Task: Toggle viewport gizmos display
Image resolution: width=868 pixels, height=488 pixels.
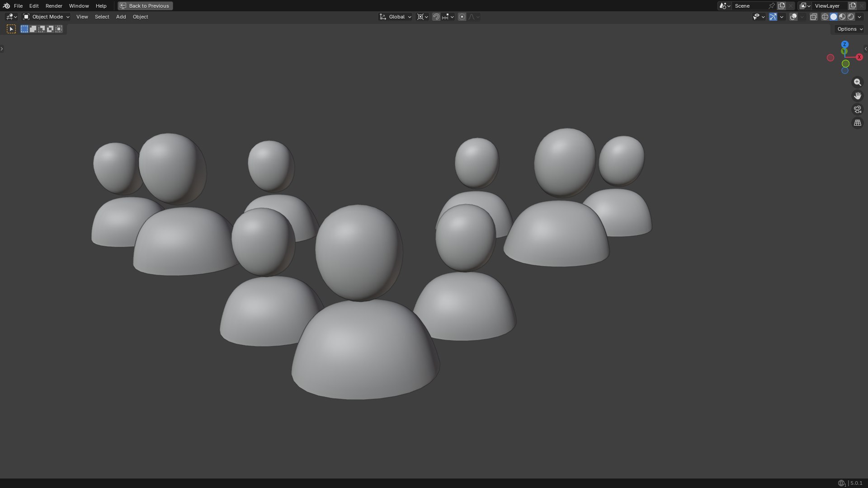Action: point(773,17)
